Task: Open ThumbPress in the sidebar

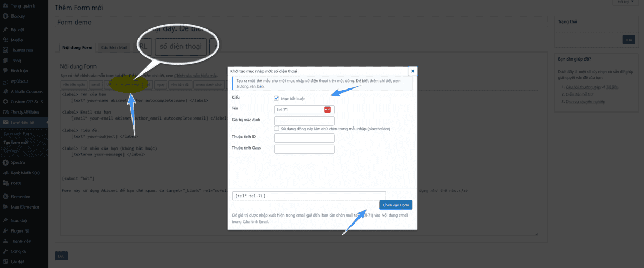Action: (21, 50)
